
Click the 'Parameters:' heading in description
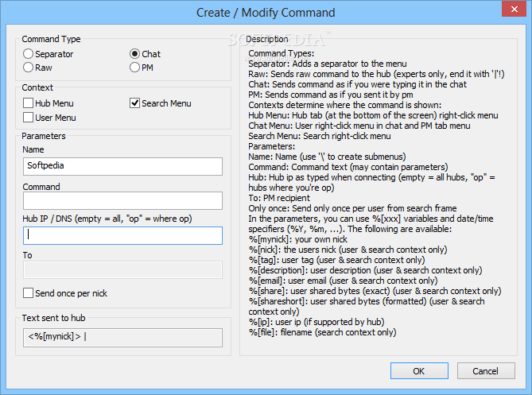272,146
